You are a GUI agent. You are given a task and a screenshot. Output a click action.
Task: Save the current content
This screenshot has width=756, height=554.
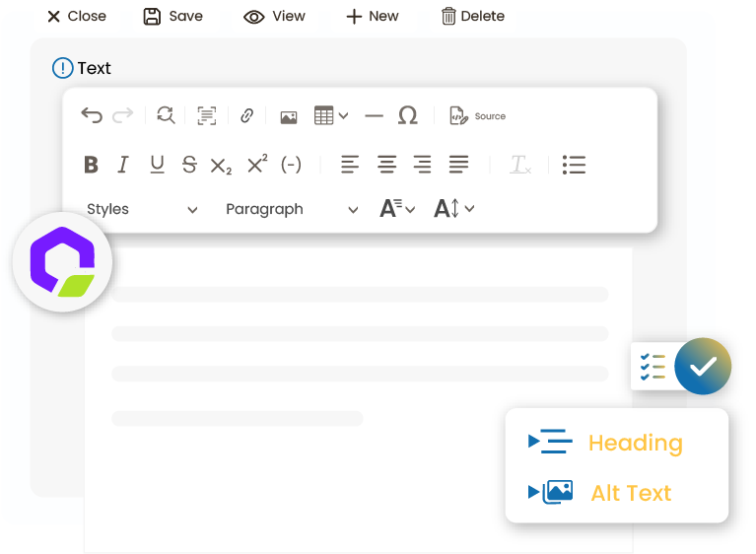173,17
